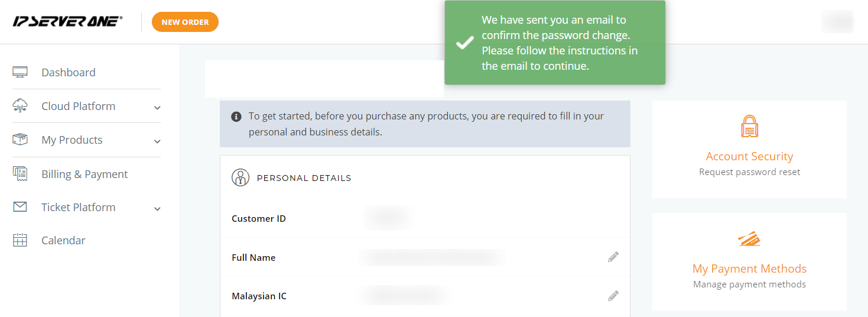Click the NEW ORDER button

[185, 22]
